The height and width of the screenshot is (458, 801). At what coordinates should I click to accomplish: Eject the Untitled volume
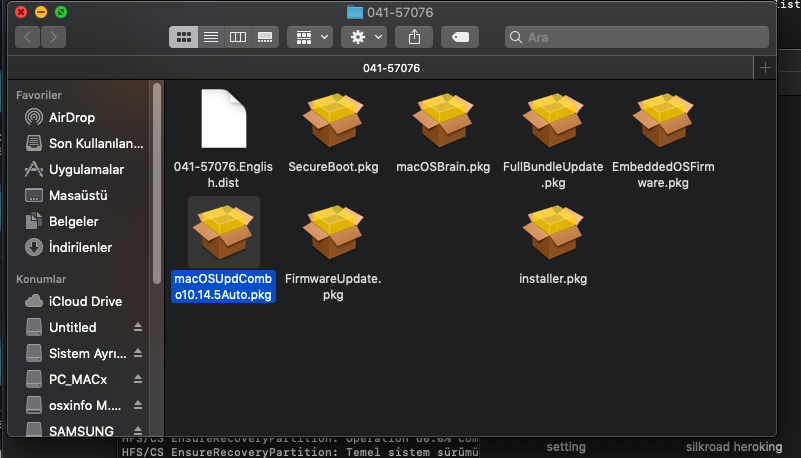click(139, 328)
